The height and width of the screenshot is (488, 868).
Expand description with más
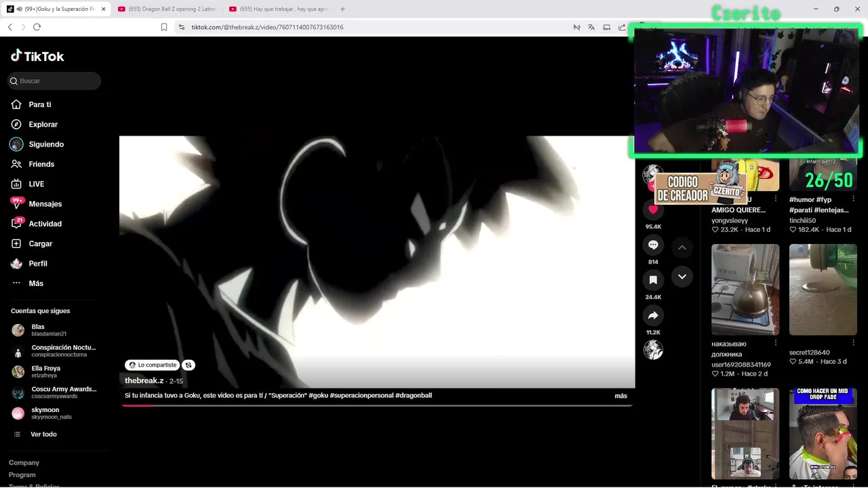click(x=620, y=396)
